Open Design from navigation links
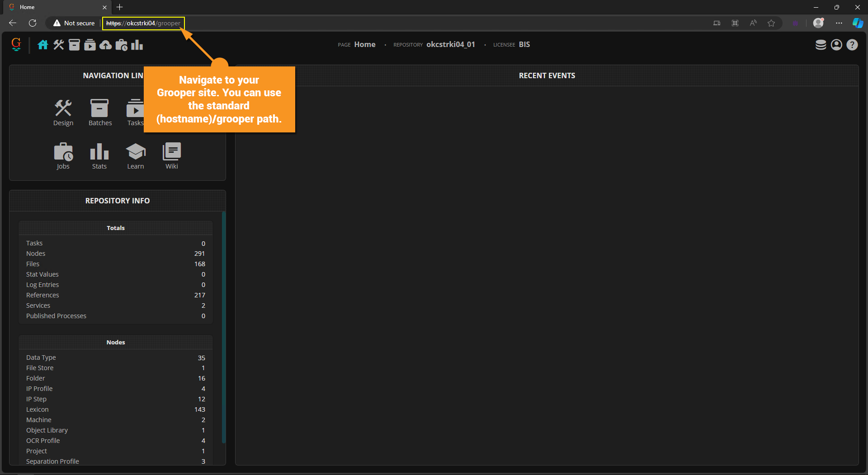This screenshot has height=475, width=868. pyautogui.click(x=63, y=113)
